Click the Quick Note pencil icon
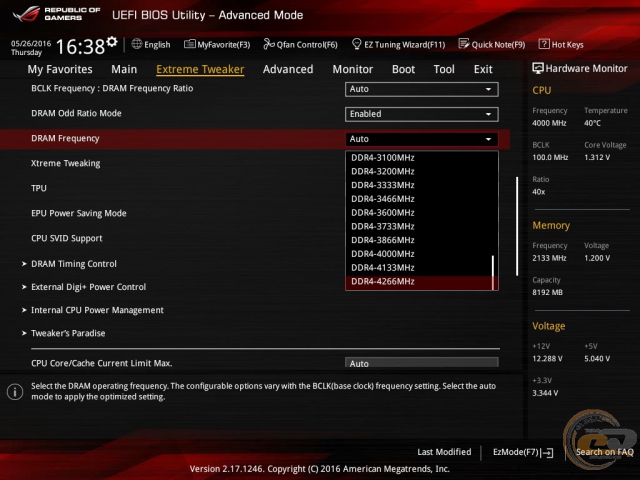The image size is (640, 480). pos(464,44)
